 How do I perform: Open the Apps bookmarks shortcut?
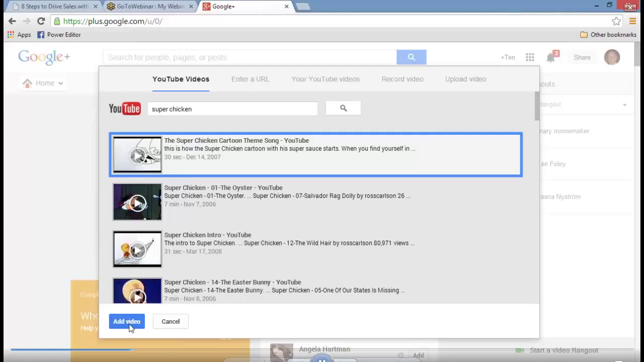(x=19, y=35)
